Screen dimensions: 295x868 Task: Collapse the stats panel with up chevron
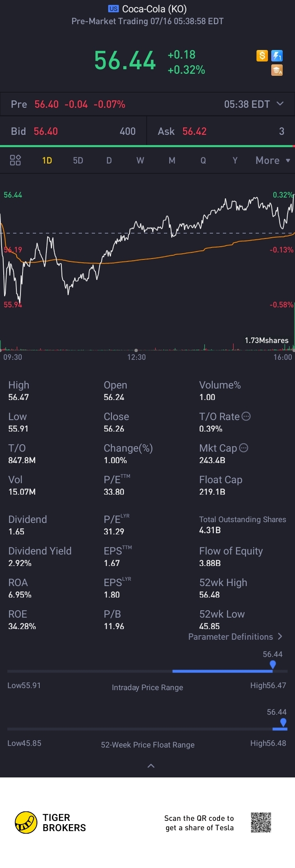151,766
